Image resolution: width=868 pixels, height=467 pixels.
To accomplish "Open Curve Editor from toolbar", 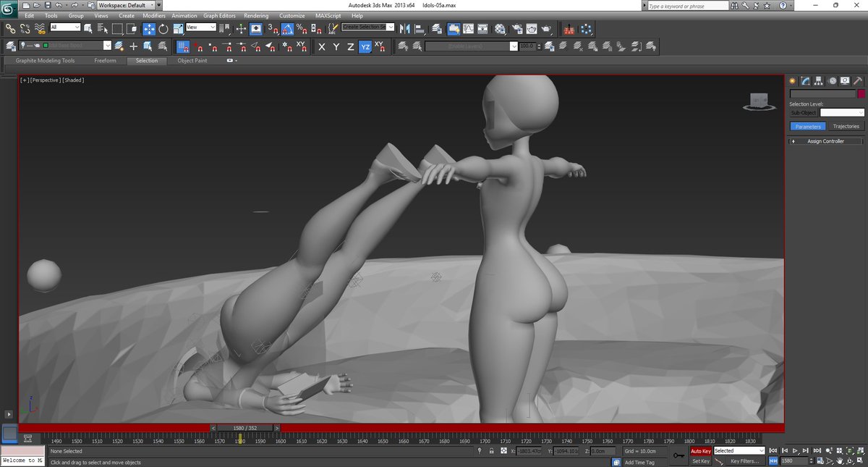I will tap(468, 29).
